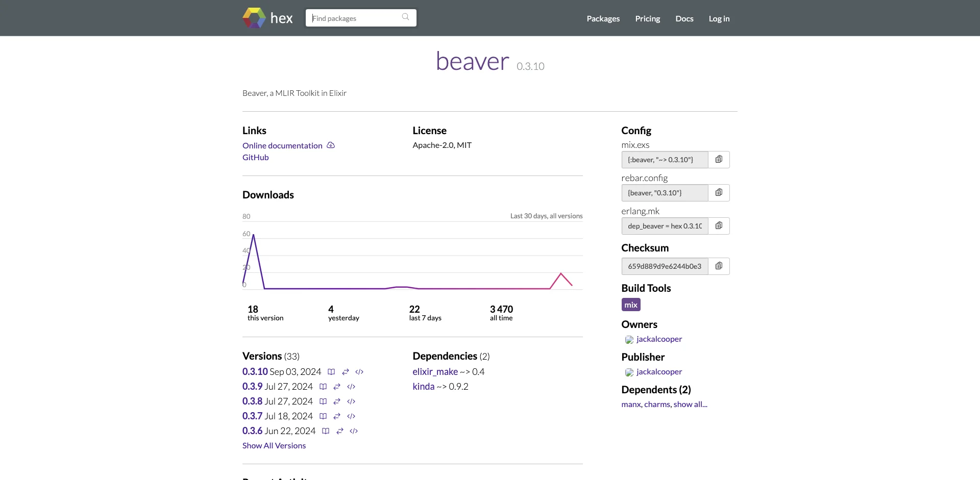This screenshot has height=480, width=980.
Task: Open version 0.3.6 link
Action: click(x=253, y=431)
